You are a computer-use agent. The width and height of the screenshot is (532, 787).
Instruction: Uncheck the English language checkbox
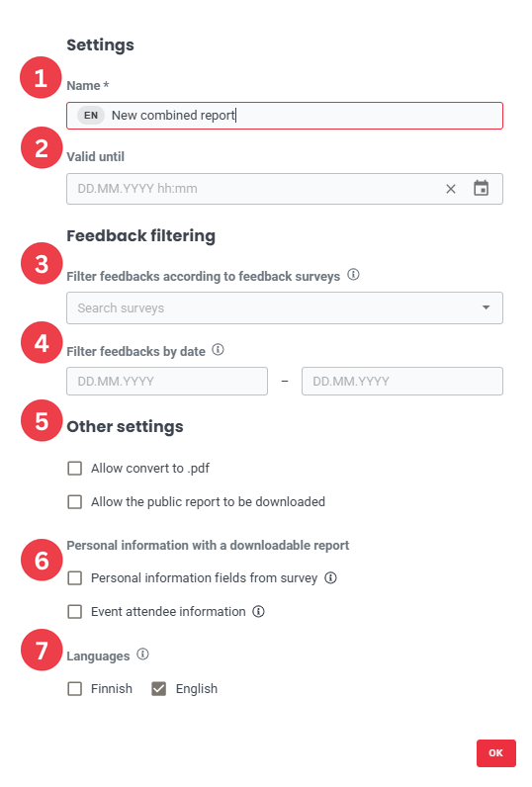pyautogui.click(x=159, y=688)
